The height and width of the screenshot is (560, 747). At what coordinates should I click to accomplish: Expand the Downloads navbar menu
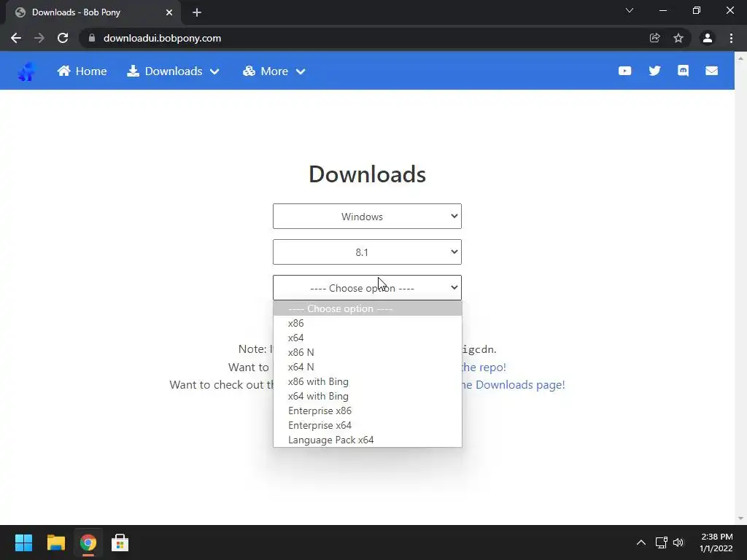(173, 71)
